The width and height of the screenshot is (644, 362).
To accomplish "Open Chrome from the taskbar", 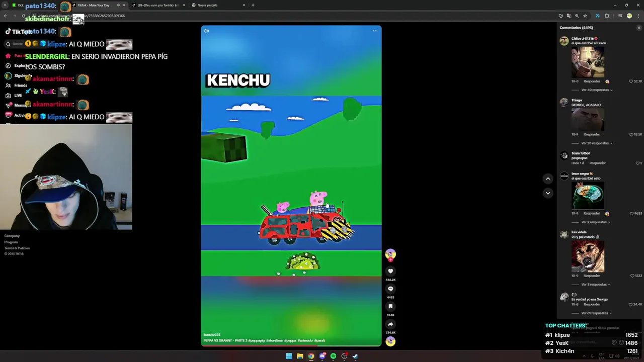I will point(311,356).
